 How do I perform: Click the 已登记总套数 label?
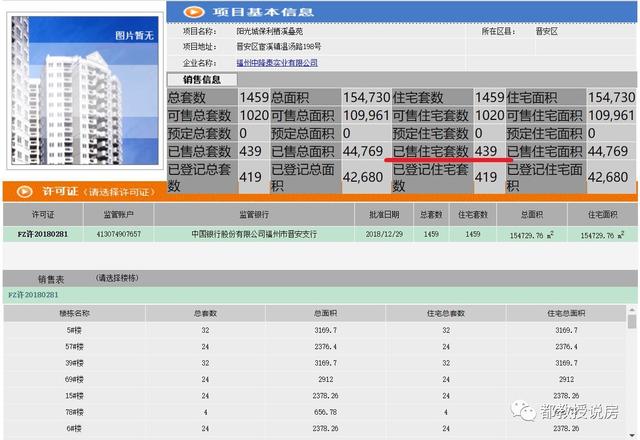coord(199,177)
